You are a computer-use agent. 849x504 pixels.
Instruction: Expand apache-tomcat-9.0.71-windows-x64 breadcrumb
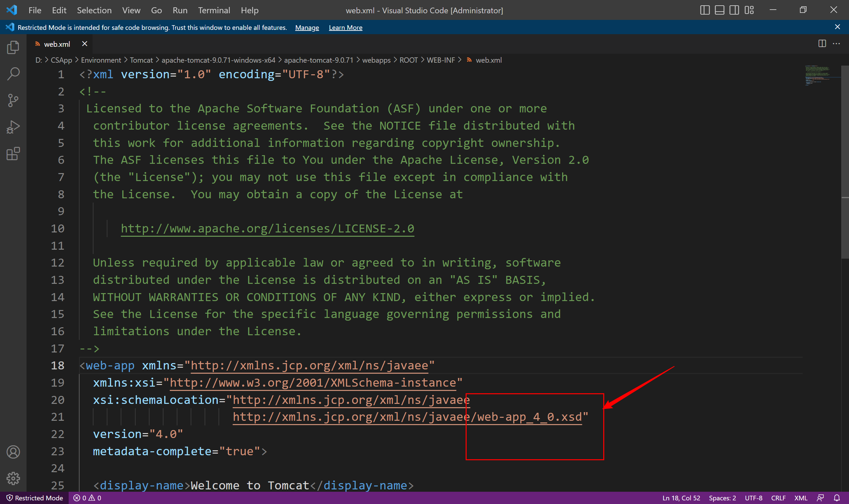(218, 60)
